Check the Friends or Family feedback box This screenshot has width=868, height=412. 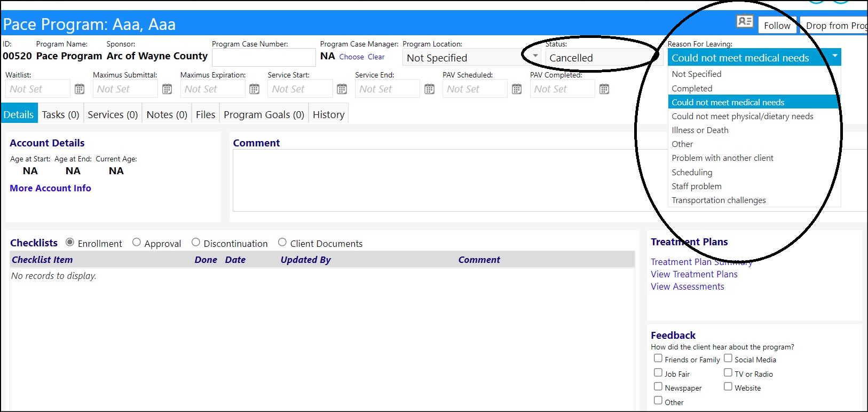coord(658,358)
